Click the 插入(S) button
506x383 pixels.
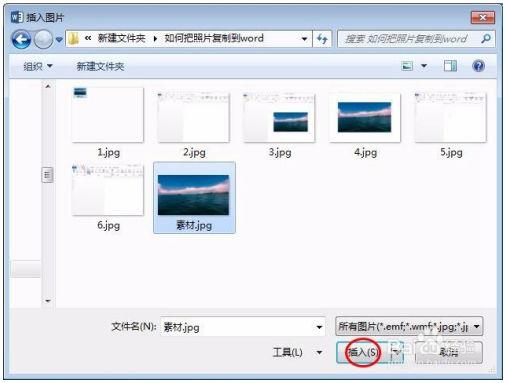point(363,352)
